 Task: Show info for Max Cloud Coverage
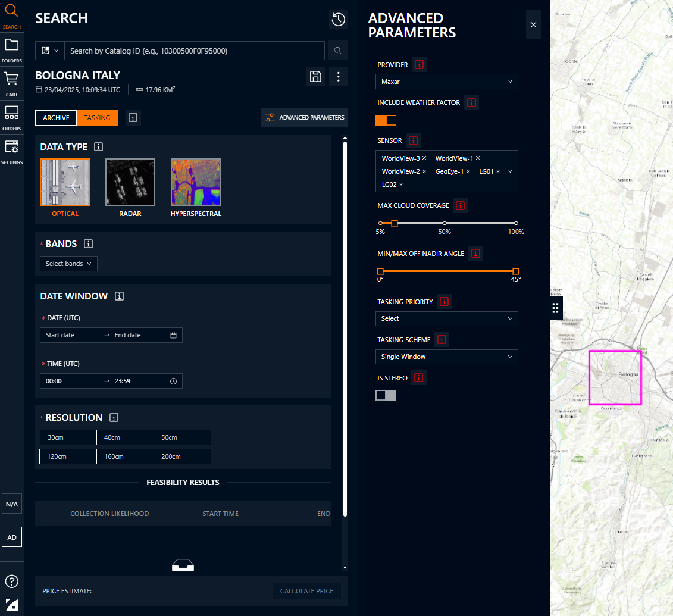(460, 205)
